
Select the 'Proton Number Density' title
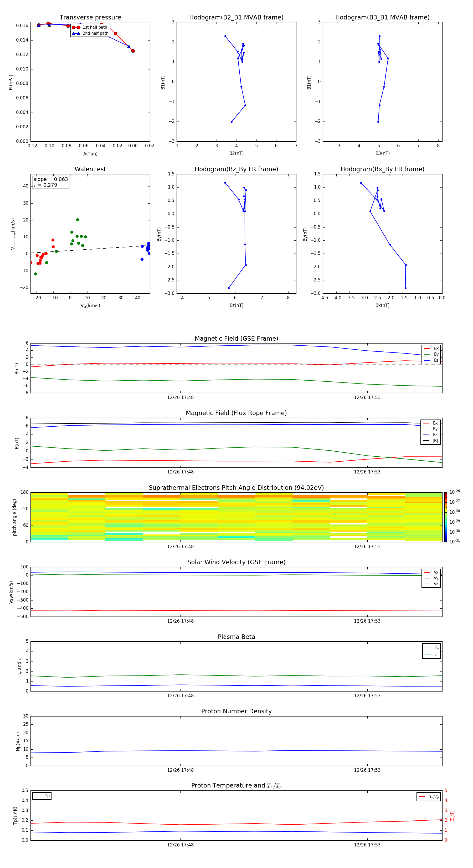click(236, 711)
